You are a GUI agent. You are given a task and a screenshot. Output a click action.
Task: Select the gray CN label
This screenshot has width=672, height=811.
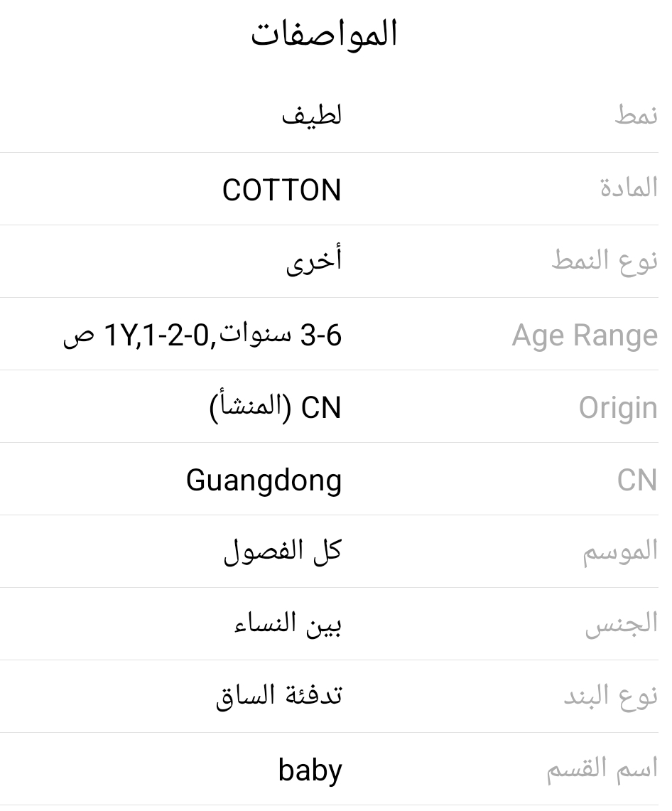pyautogui.click(x=637, y=480)
